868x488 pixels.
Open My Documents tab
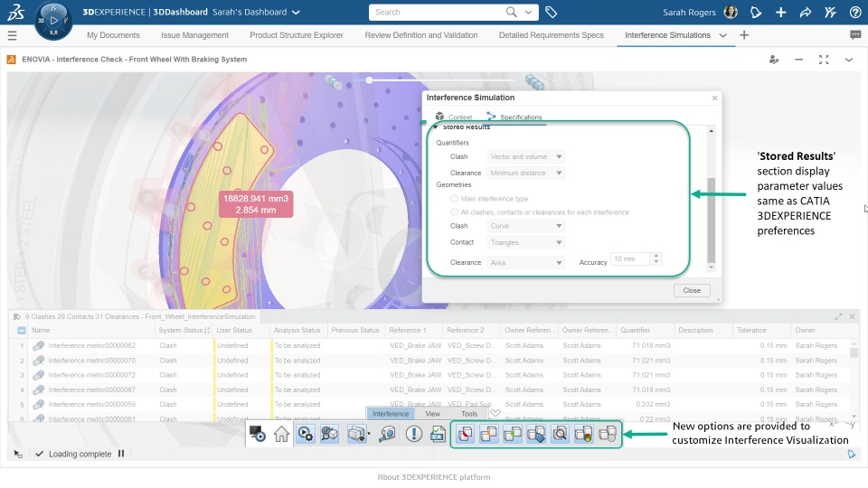[x=114, y=35]
